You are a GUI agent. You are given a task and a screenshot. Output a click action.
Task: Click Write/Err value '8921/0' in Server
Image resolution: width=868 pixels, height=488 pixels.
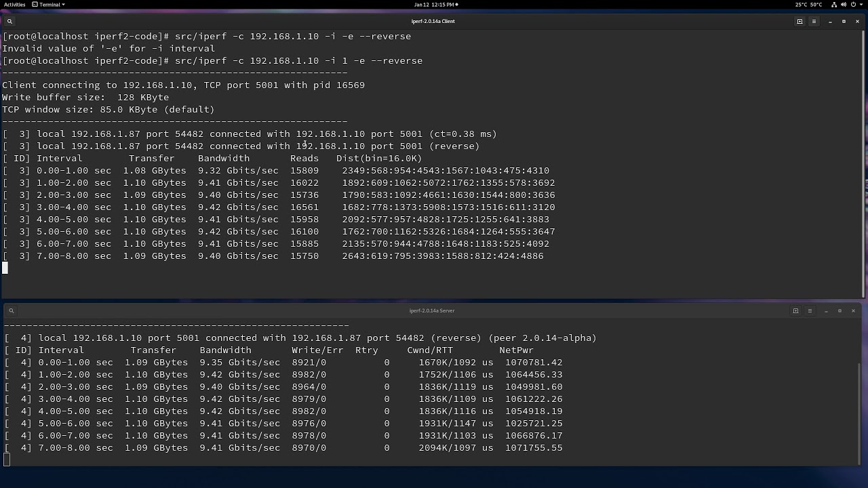[309, 362]
